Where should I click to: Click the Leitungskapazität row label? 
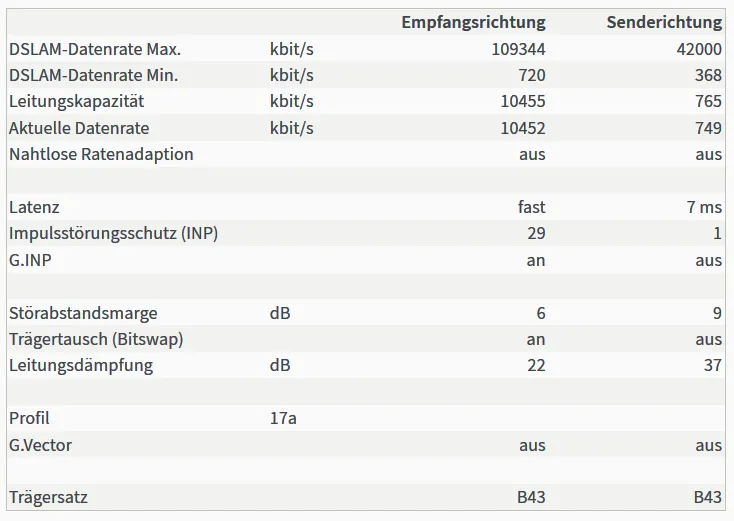tap(77, 102)
